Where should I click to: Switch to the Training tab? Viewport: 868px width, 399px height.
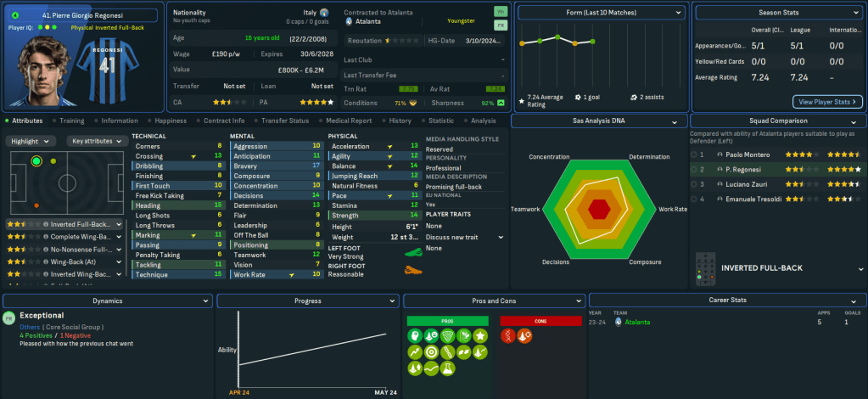coord(71,121)
